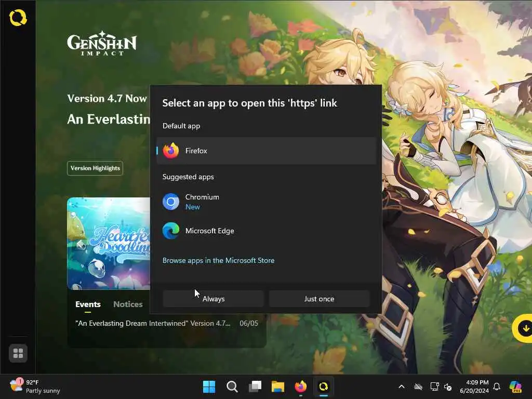
Task: Click the Genshin Impact logo
Action: pos(102,44)
